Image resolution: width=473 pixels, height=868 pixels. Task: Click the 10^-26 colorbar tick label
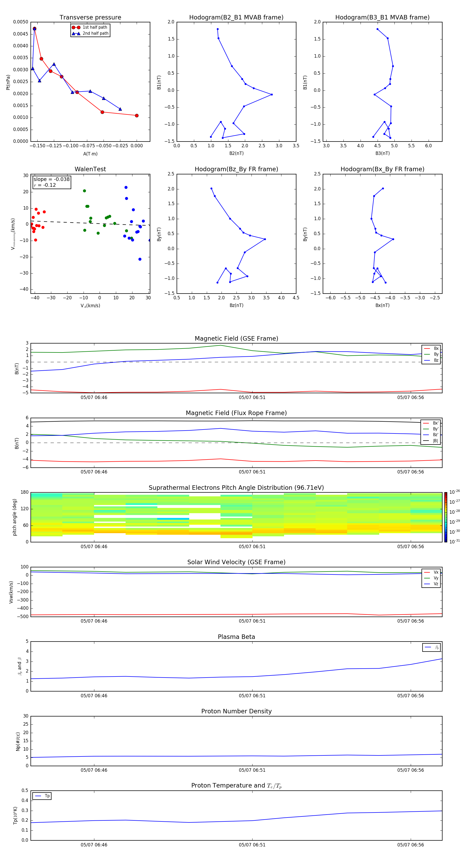[x=455, y=492]
